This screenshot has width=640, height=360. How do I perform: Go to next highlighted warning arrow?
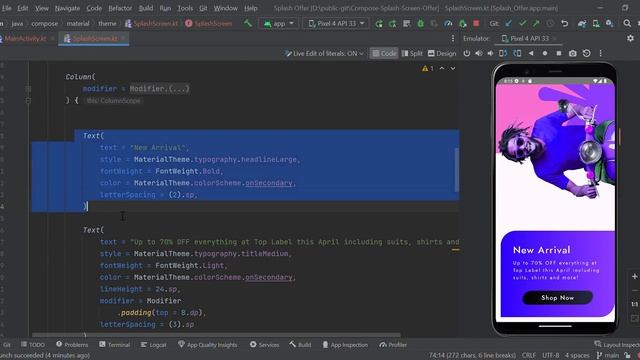coord(453,68)
